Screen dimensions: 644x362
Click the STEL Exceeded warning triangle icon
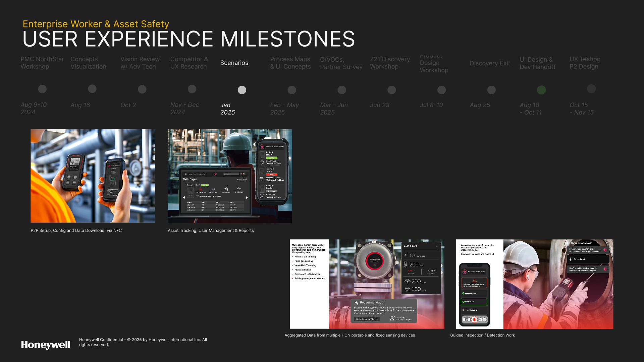(201, 189)
